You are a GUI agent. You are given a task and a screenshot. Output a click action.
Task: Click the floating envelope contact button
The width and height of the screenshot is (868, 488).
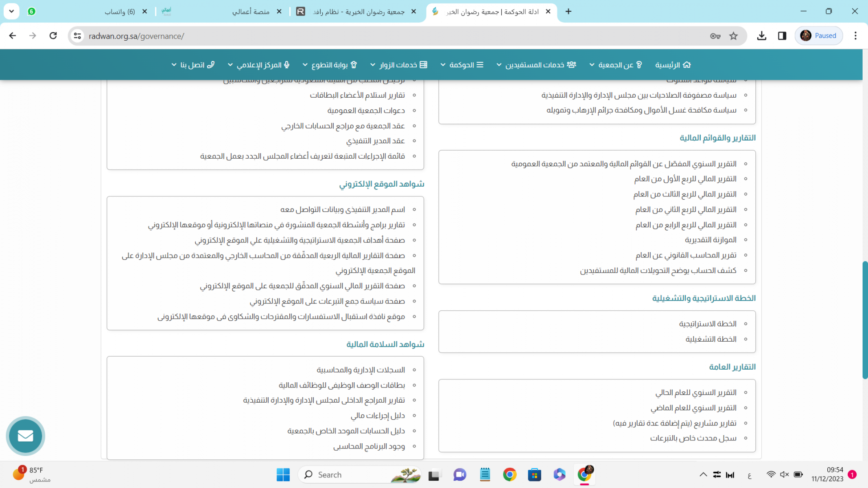[25, 436]
